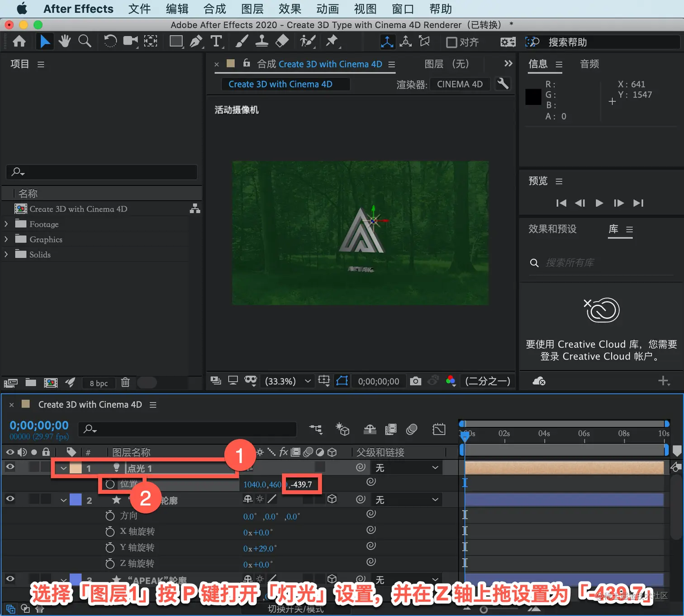Expand the Solids folder

click(6, 254)
